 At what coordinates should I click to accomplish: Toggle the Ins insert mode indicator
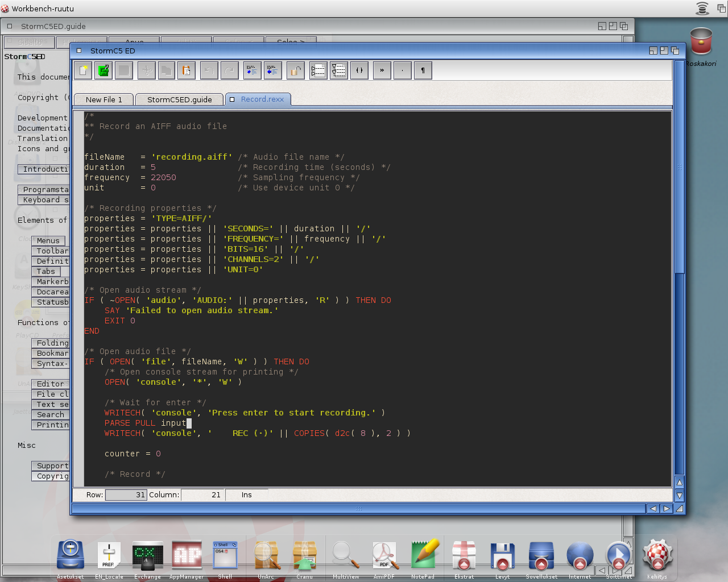(246, 495)
